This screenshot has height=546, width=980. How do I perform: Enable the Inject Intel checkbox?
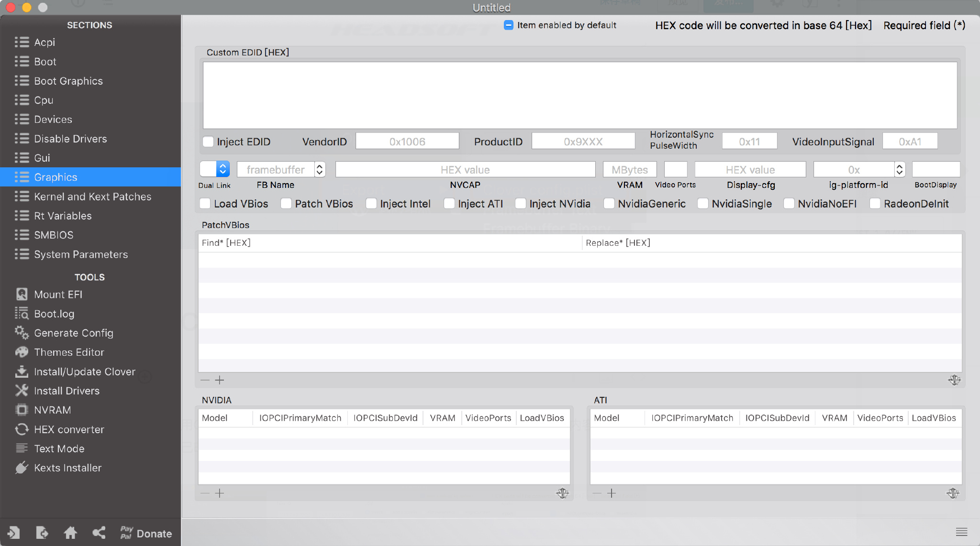371,204
